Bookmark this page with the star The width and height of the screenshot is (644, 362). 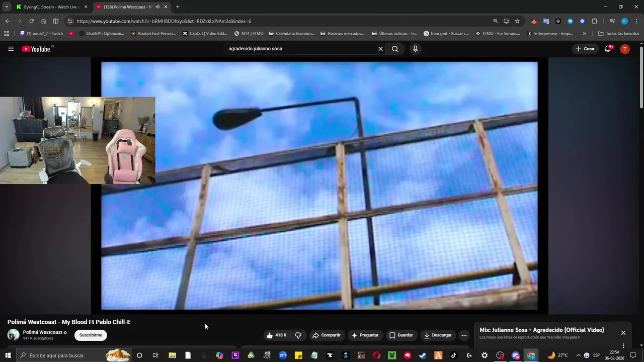[x=517, y=21]
